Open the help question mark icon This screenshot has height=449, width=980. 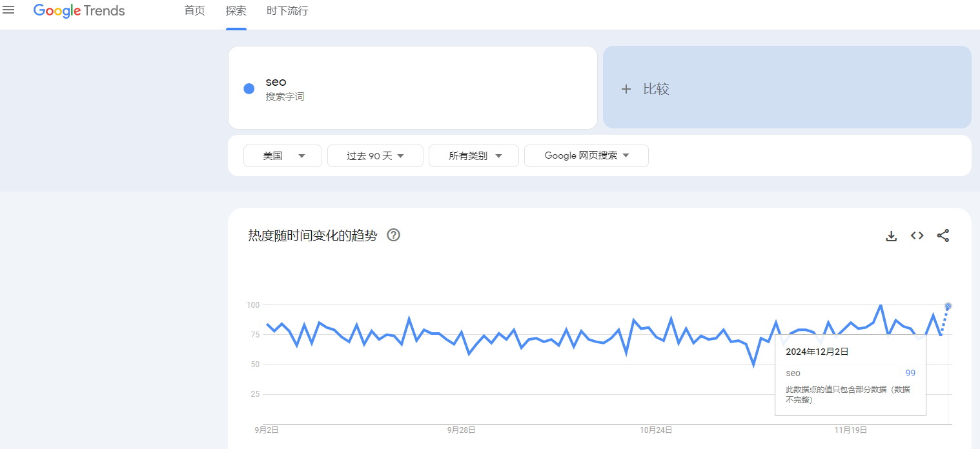(393, 235)
